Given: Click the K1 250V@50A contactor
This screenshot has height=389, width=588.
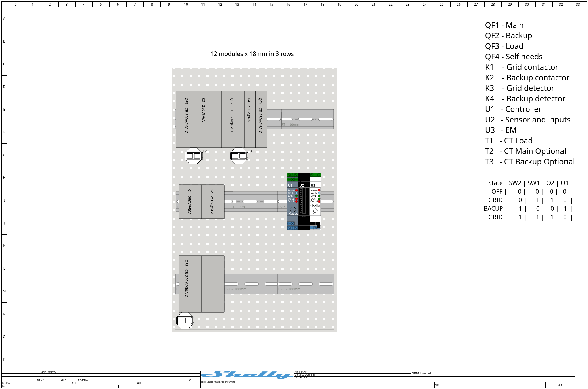Looking at the screenshot, I should 190,202.
